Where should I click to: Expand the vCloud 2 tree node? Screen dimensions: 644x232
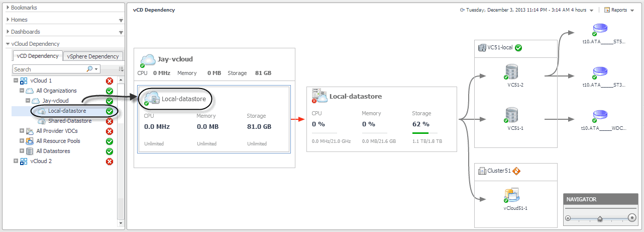[16, 161]
